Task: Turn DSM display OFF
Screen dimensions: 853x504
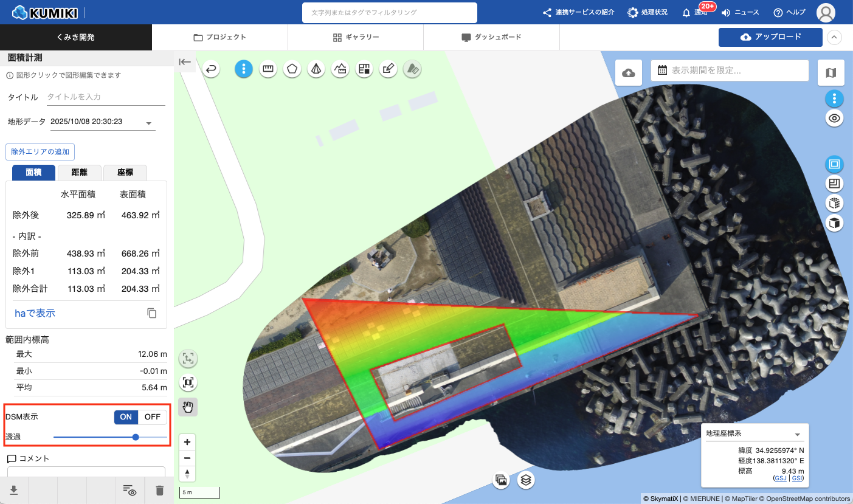Action: point(153,417)
